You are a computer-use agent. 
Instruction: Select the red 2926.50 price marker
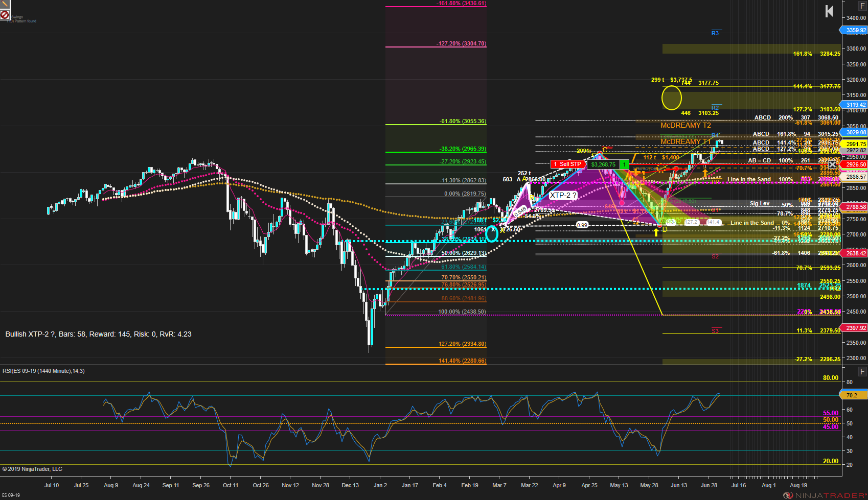pyautogui.click(x=854, y=164)
